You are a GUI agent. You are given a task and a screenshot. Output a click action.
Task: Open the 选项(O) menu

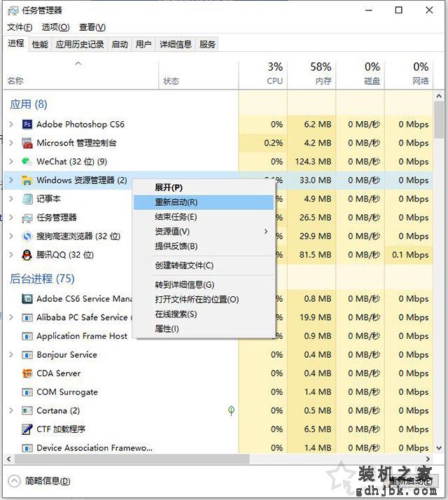coord(56,27)
